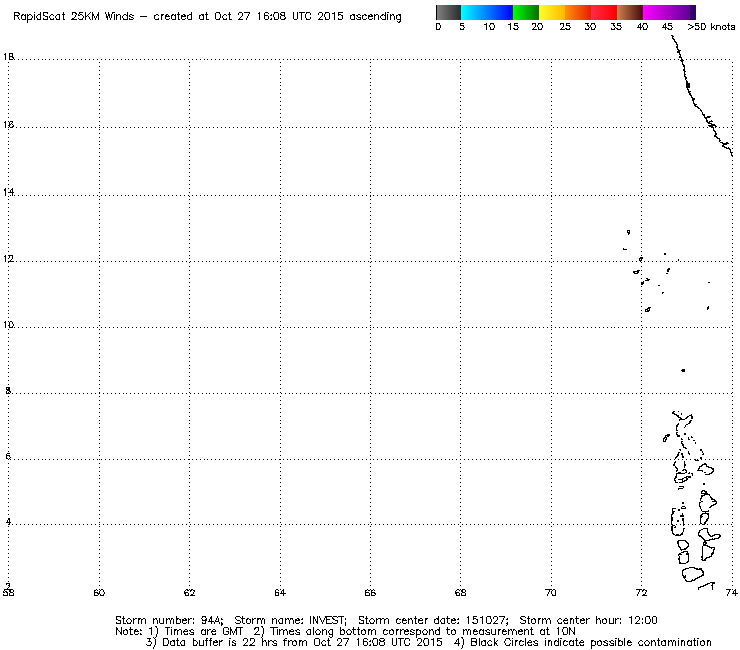The width and height of the screenshot is (740, 650).
Task: Click the "Storm center date: 151027;" text
Action: [x=433, y=620]
